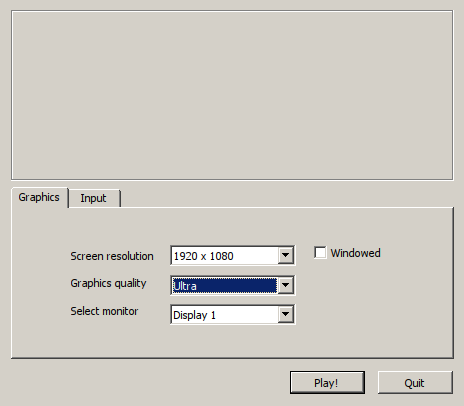Launch the game with Play! button
The height and width of the screenshot is (406, 464).
327,383
